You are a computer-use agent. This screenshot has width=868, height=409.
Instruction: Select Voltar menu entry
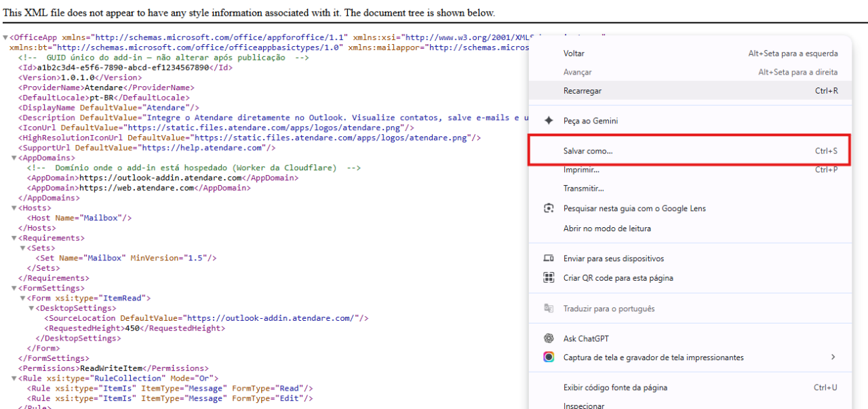[x=690, y=54]
